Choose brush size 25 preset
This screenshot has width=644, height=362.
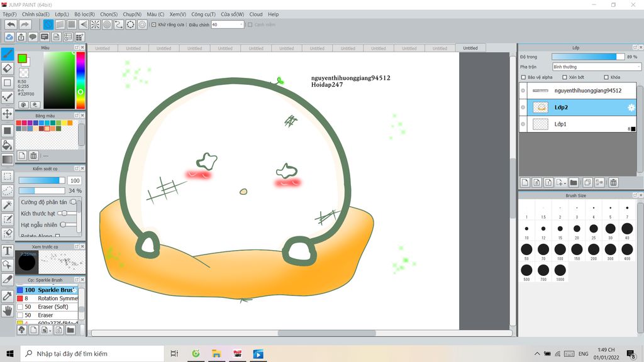594,229
